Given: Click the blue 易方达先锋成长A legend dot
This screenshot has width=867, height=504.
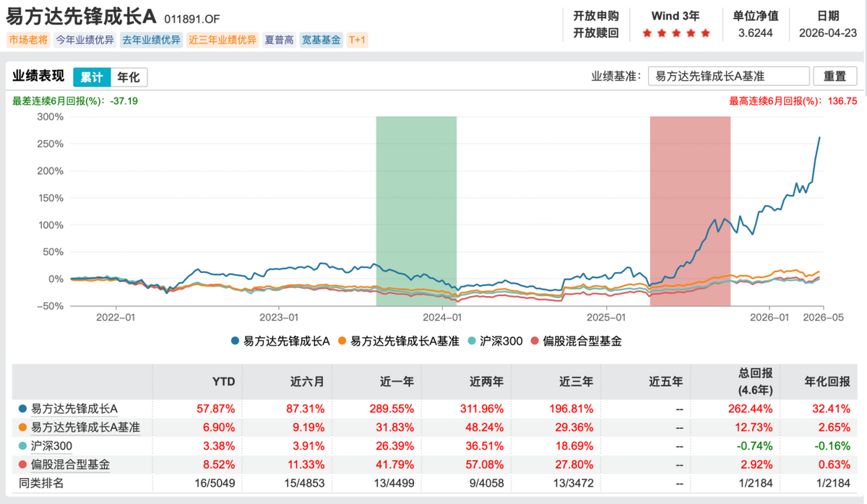Looking at the screenshot, I should 236,341.
